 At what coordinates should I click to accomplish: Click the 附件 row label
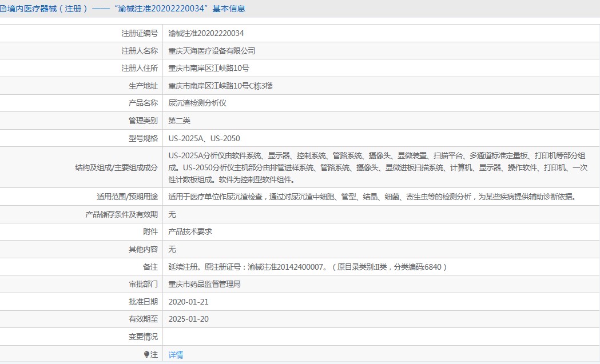tap(150, 231)
